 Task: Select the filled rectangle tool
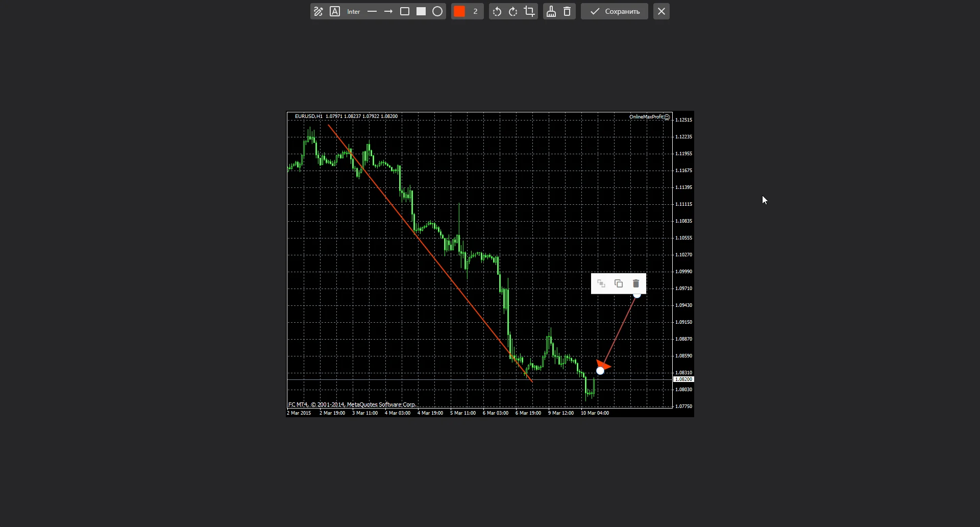click(421, 11)
